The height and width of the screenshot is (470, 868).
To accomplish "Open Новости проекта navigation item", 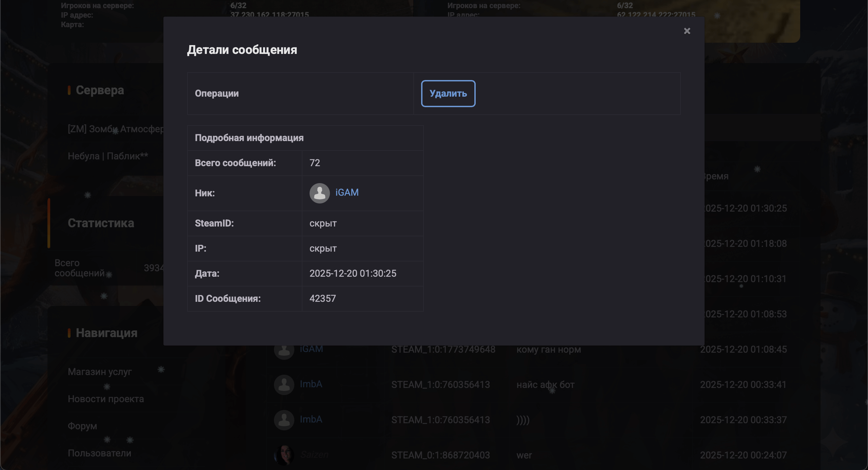I will pyautogui.click(x=106, y=399).
